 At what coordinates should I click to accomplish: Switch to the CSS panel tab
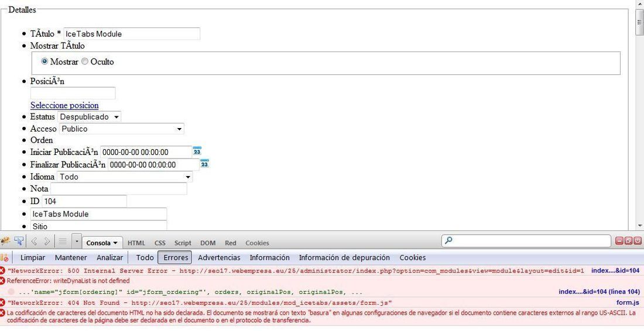click(160, 243)
